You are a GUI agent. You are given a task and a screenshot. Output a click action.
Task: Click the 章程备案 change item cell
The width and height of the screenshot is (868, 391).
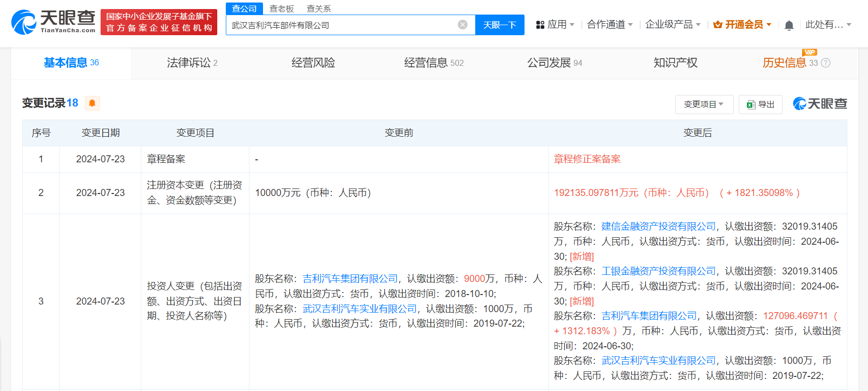(x=195, y=159)
